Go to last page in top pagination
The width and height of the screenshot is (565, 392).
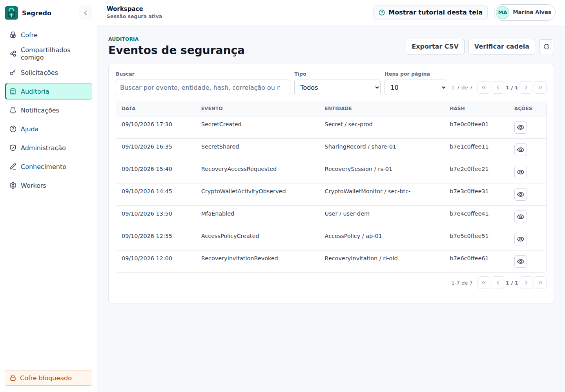point(540,87)
